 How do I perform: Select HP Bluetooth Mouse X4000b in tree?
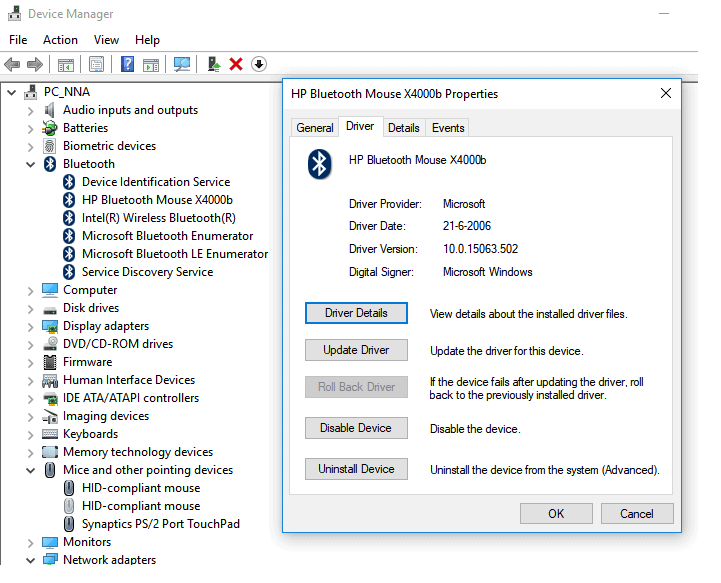click(x=157, y=200)
